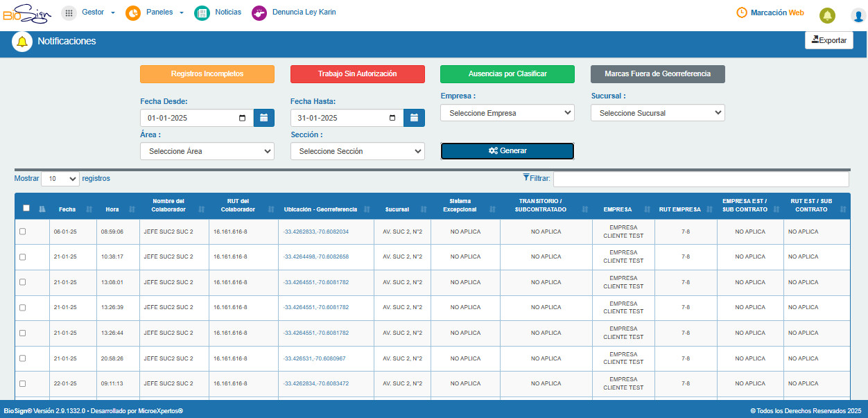Expand the Seleccione Empresa dropdown
The image size is (868, 418).
507,113
